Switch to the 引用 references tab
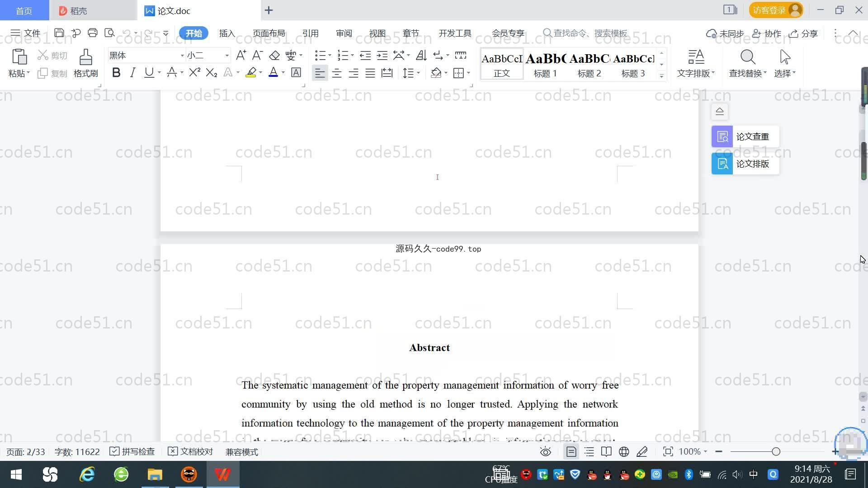The height and width of the screenshot is (488, 868). click(x=310, y=33)
